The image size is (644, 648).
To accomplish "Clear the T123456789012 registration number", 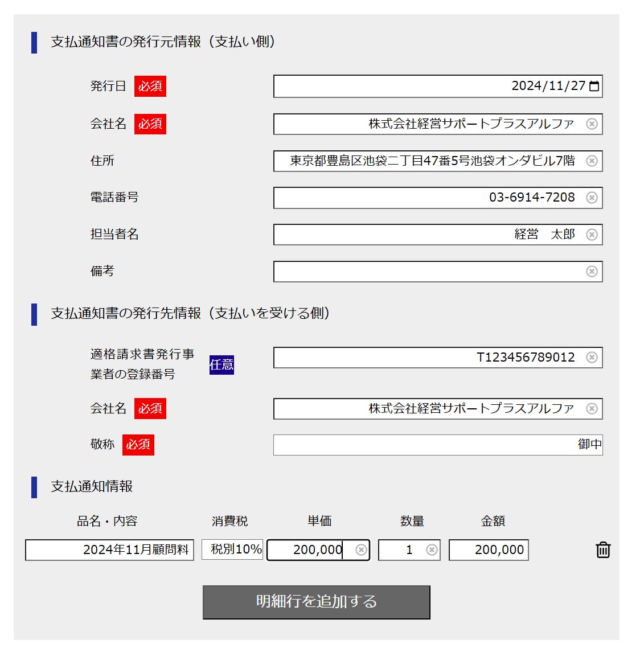I will [x=592, y=358].
